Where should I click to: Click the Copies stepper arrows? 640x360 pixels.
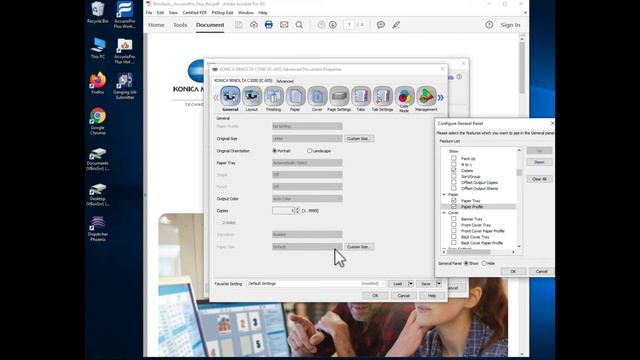click(297, 211)
